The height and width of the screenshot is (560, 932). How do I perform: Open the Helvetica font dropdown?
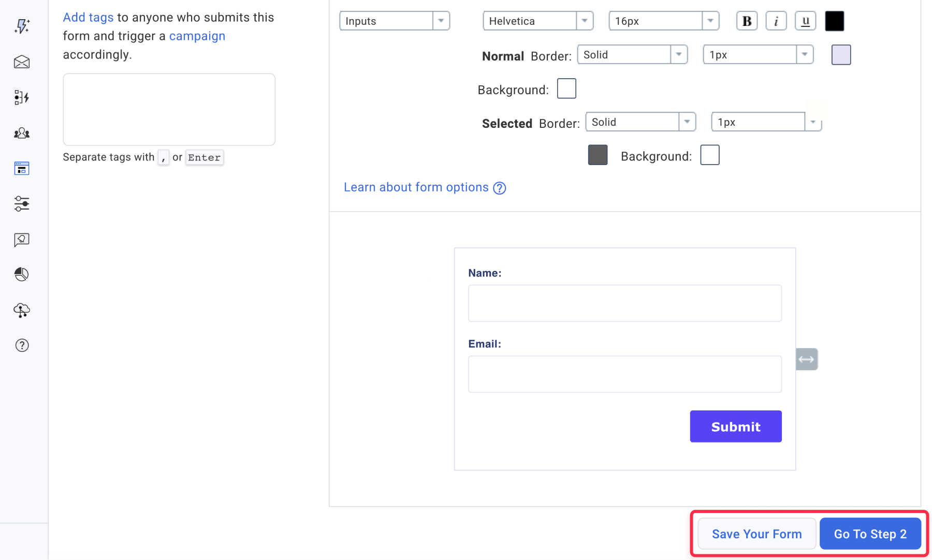538,21
